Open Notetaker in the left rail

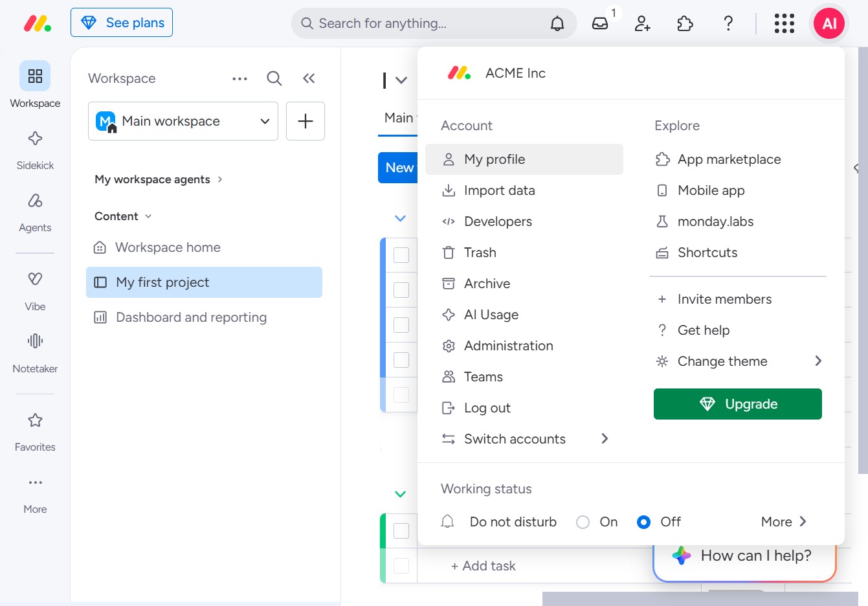pos(35,353)
